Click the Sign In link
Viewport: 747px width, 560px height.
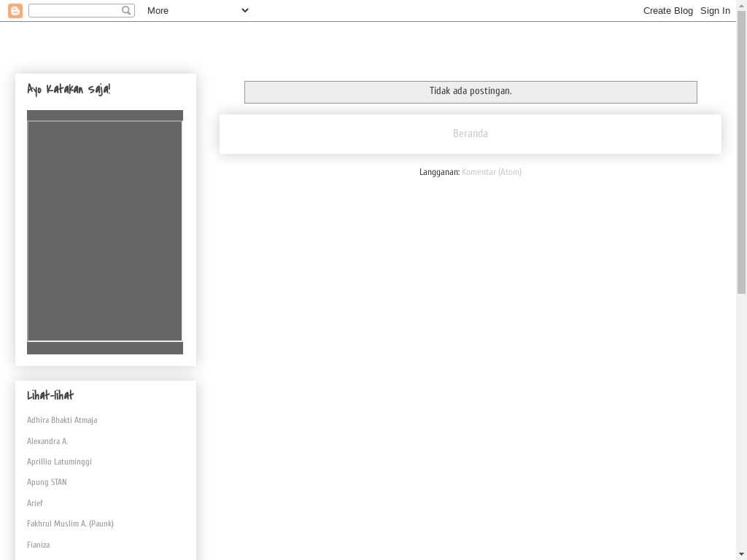click(715, 11)
